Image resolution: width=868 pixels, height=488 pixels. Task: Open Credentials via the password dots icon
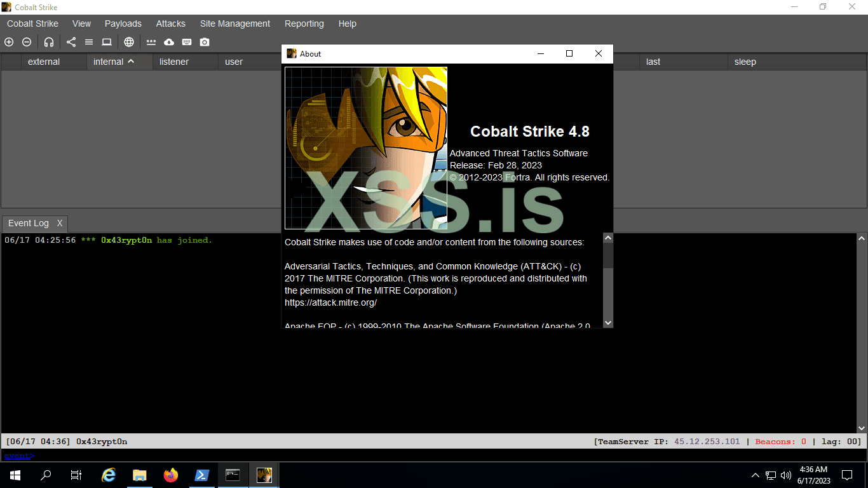[x=151, y=42]
